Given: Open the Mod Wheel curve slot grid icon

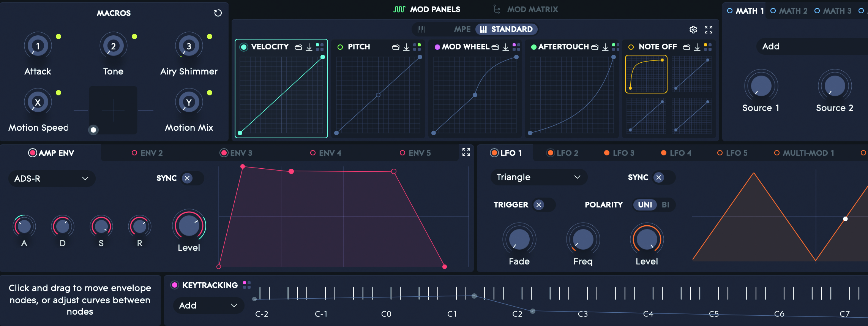Looking at the screenshot, I should point(516,47).
